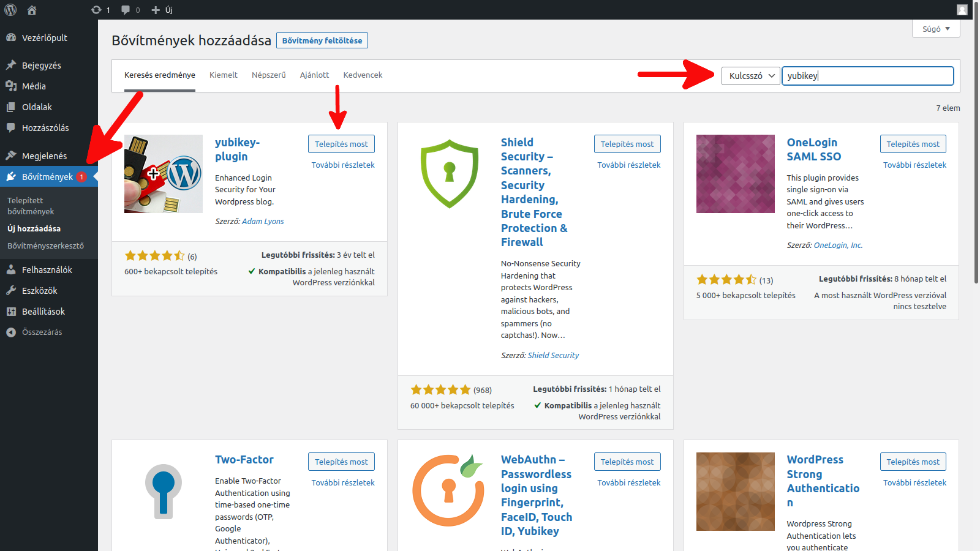
Task: Open Beállítások settings menu
Action: (43, 312)
